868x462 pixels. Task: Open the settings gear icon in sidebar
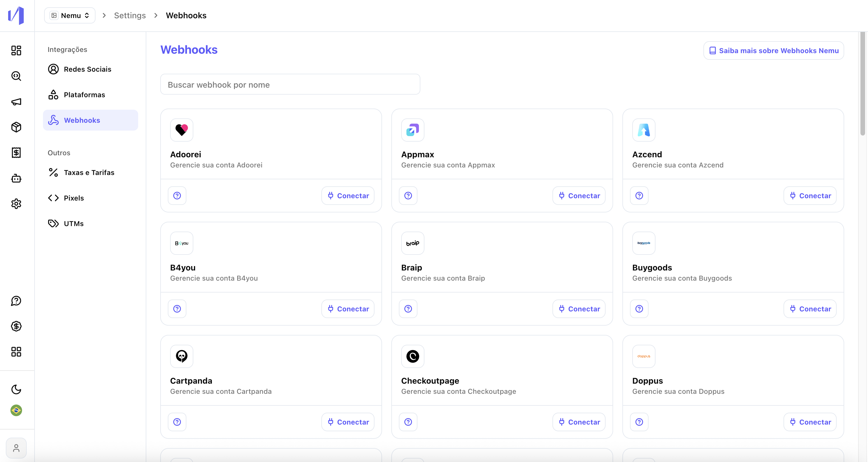click(16, 204)
